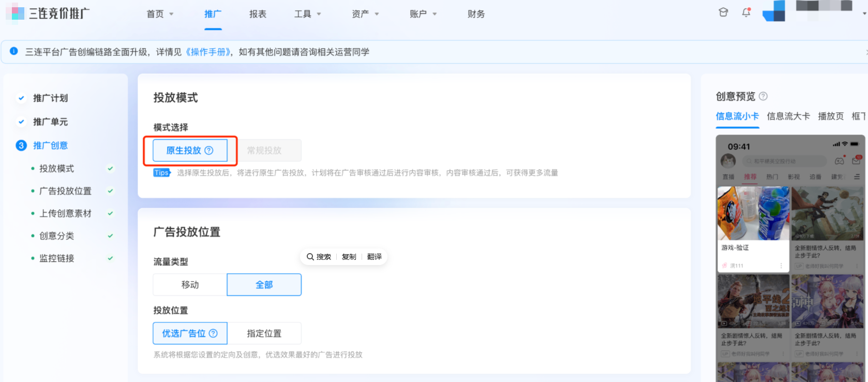Click 翻译 in the text popup
Viewport: 868px width, 382px height.
click(375, 257)
